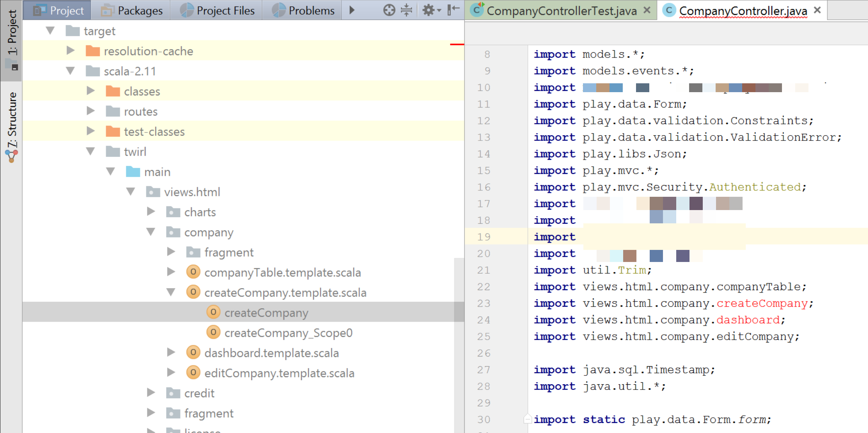Screen dimensions: 868x433
Task: Click line number 19 in the gutter
Action: [x=484, y=237]
